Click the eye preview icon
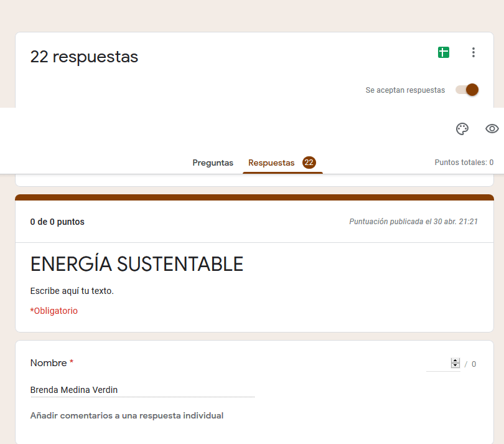Viewport: 504px width, 444px height. click(492, 129)
